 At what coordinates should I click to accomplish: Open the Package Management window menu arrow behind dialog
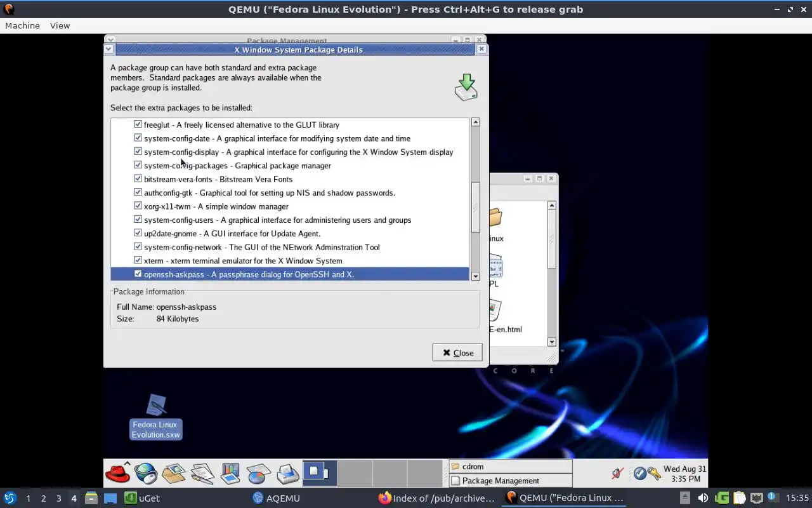tap(110, 39)
